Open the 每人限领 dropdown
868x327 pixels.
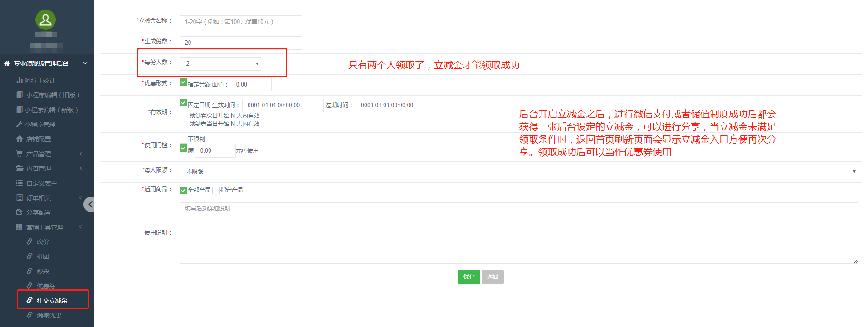tap(518, 172)
